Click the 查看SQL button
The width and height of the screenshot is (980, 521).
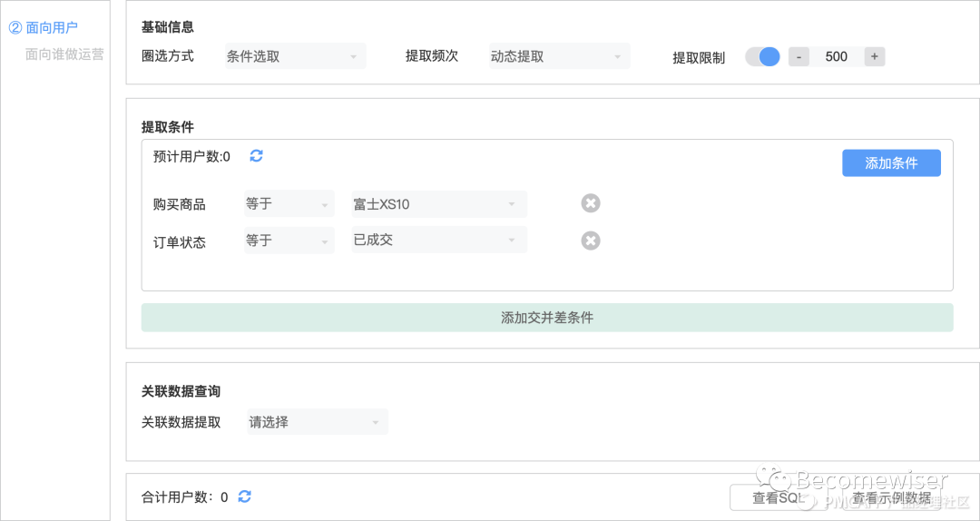click(777, 498)
